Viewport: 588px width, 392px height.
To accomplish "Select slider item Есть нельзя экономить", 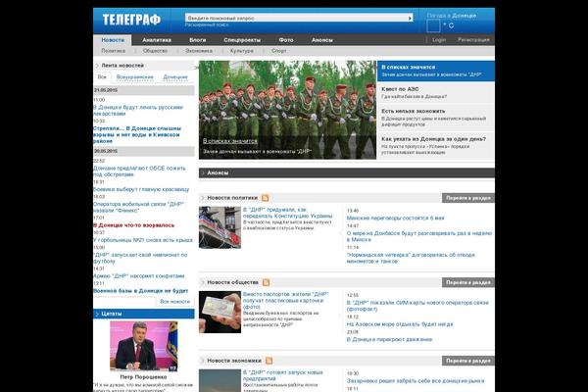I will 436,118.
